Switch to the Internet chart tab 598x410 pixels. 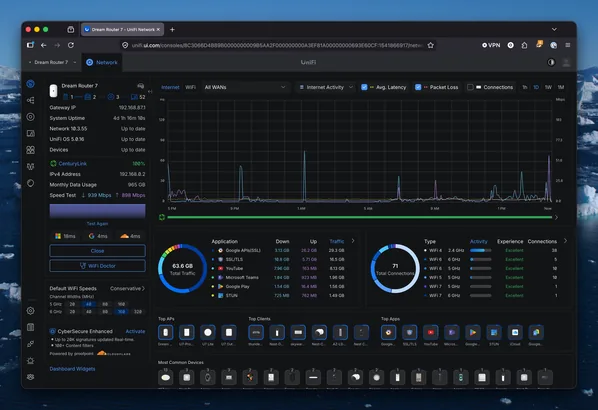tap(170, 87)
